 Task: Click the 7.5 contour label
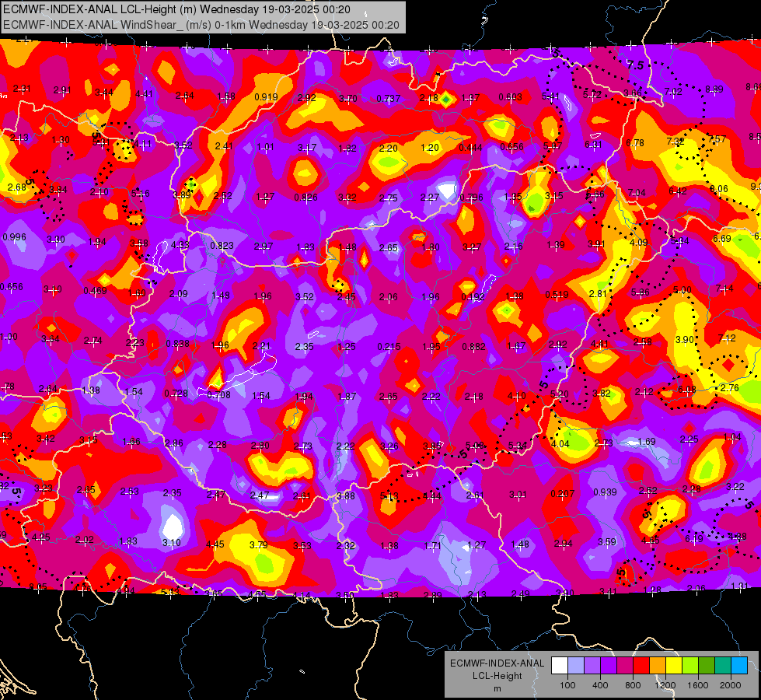635,65
